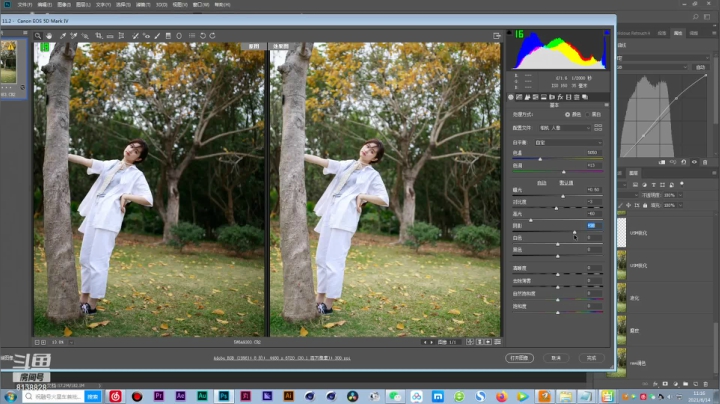The image size is (720, 404).
Task: Open the 文件 File menu
Action: pyautogui.click(x=24, y=5)
